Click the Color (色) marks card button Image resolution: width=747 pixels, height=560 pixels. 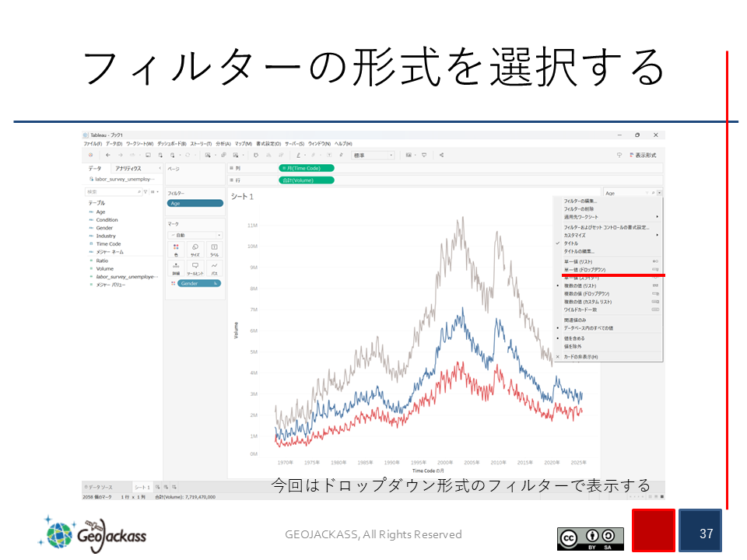(x=176, y=249)
